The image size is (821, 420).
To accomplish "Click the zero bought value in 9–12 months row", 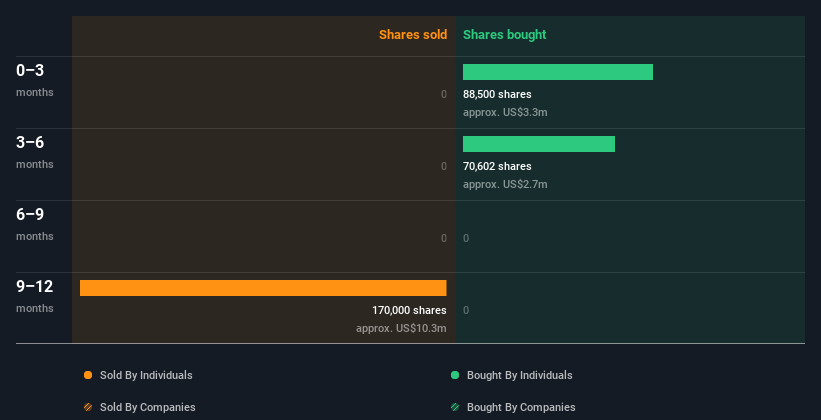I will tap(466, 310).
